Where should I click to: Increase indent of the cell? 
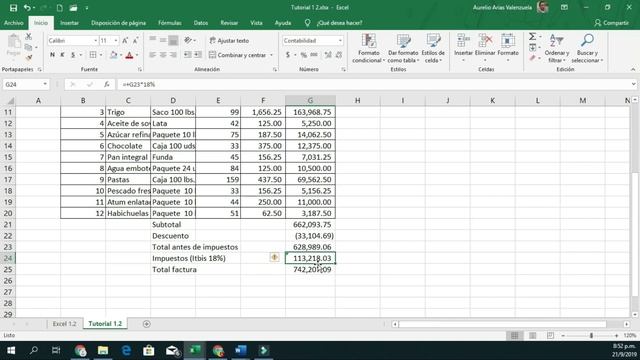click(198, 55)
